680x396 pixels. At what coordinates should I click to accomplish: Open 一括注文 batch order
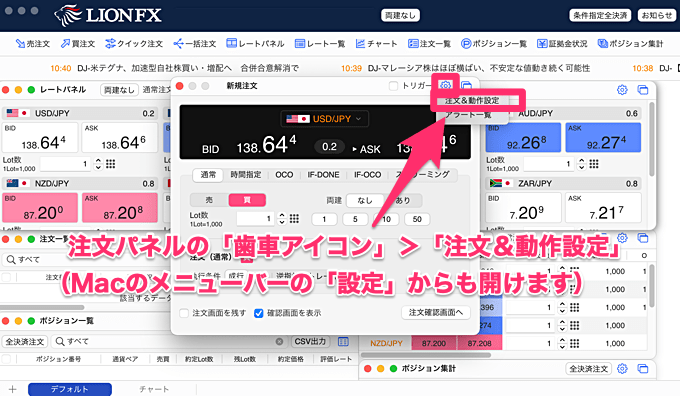point(194,44)
